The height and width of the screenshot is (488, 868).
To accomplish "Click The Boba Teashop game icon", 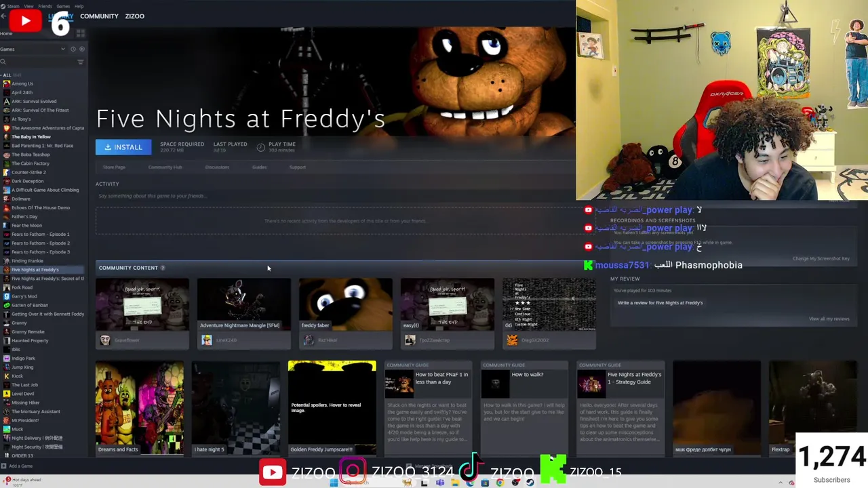I will [7, 155].
